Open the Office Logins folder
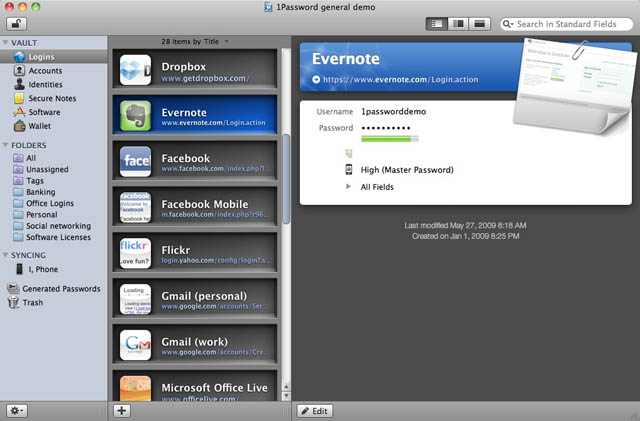Screen dimensions: 640x421 (53, 203)
